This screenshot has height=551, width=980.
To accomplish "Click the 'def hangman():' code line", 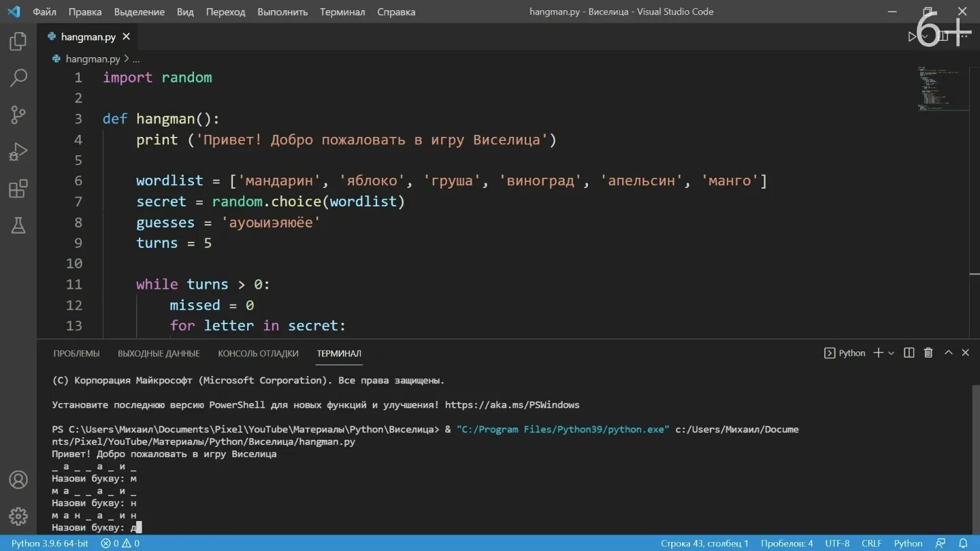I will coord(161,119).
